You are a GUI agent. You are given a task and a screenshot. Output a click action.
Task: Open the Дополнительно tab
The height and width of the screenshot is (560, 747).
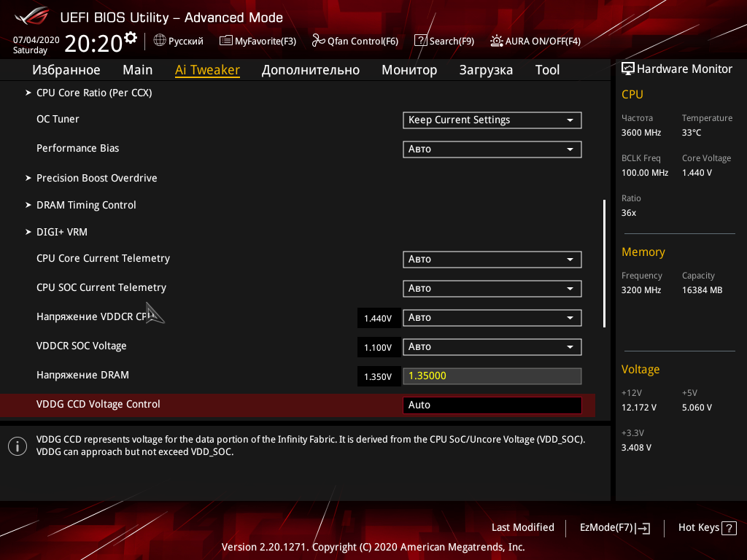[x=311, y=70]
